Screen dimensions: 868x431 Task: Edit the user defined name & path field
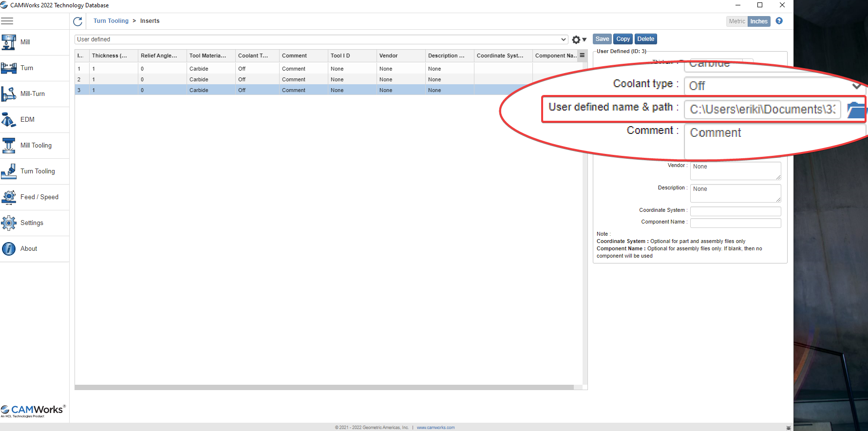762,110
